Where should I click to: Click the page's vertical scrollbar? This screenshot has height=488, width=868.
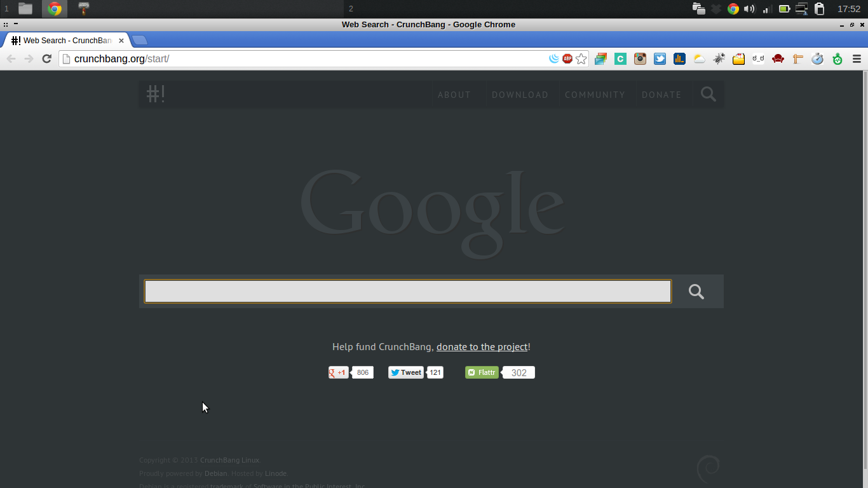[x=864, y=270]
